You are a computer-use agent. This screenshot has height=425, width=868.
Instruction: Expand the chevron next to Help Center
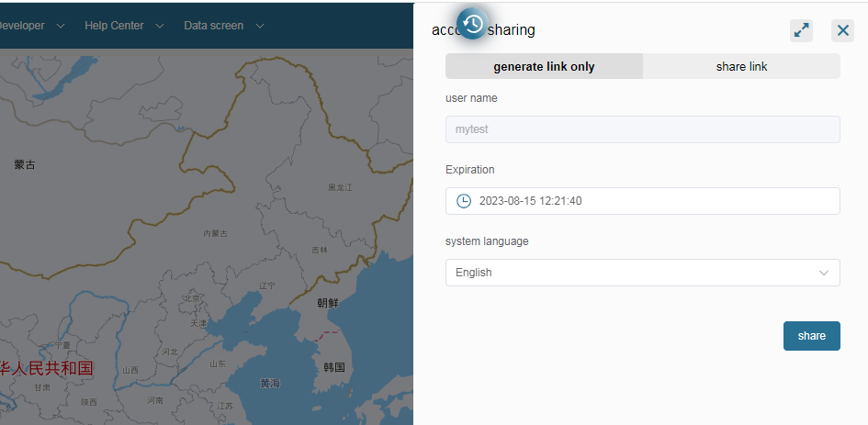coord(160,26)
